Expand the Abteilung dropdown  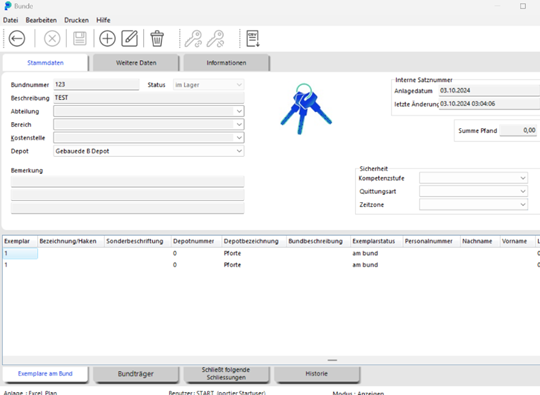tap(239, 111)
